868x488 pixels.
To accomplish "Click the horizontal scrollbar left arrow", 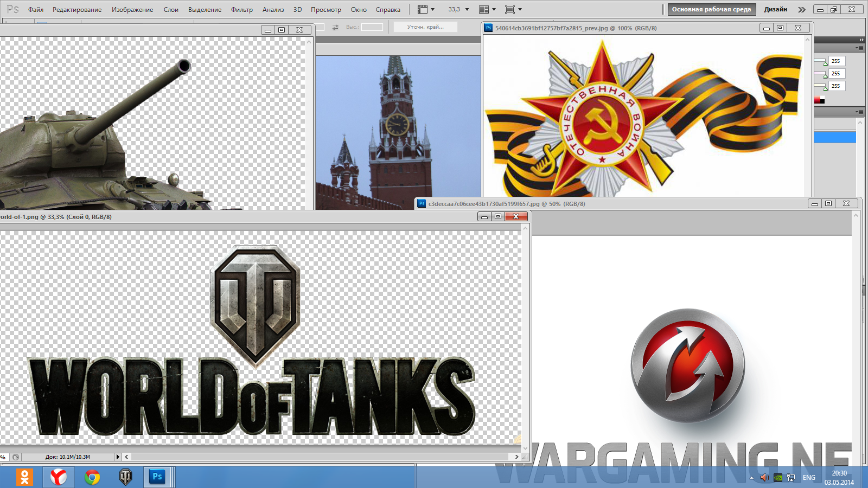I will pyautogui.click(x=126, y=457).
